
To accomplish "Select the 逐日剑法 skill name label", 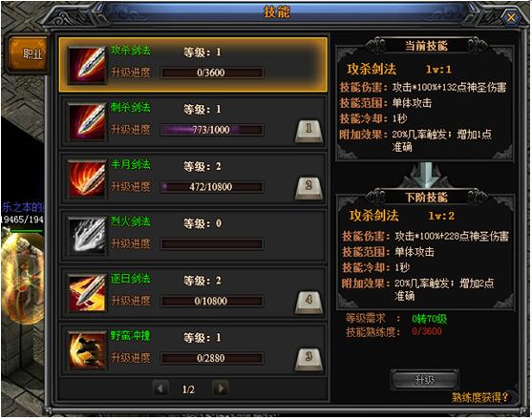I will click(x=130, y=279).
